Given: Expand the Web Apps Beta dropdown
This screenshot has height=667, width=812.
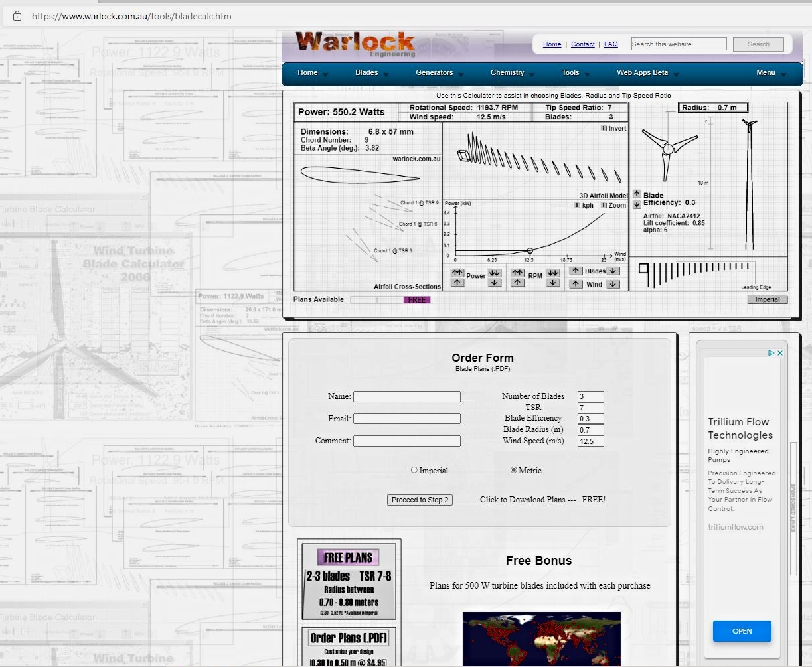Looking at the screenshot, I should (x=647, y=73).
